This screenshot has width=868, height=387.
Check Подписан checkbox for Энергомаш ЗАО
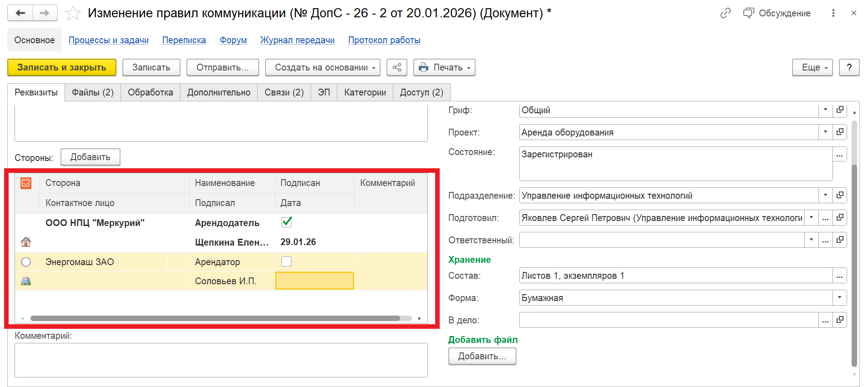tap(286, 261)
